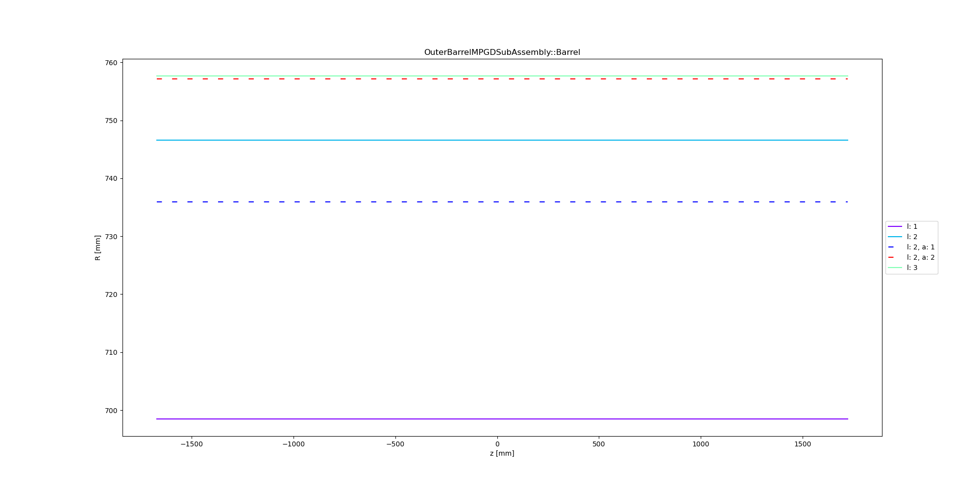Click the 760 tick label on the y-axis
This screenshot has width=980, height=490.
(111, 63)
